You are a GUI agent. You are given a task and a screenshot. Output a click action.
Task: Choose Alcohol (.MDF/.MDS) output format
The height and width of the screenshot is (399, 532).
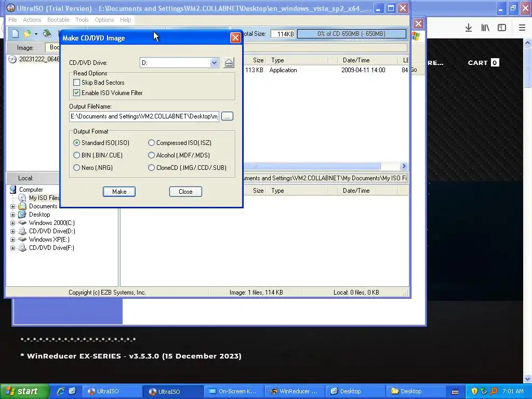click(x=151, y=155)
